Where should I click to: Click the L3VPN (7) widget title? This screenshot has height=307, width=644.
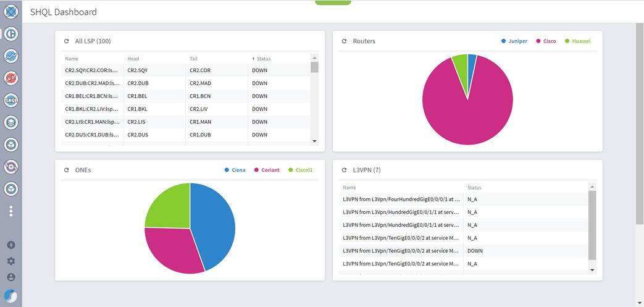coord(367,170)
